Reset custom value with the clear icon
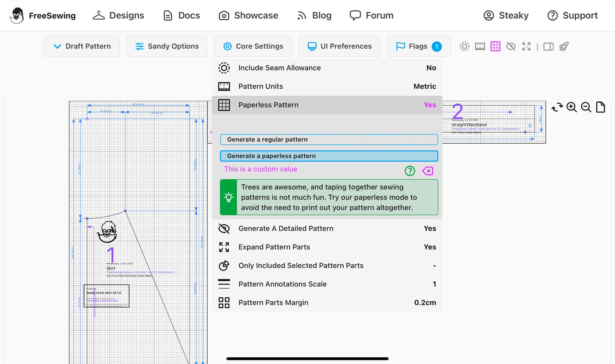 (428, 171)
